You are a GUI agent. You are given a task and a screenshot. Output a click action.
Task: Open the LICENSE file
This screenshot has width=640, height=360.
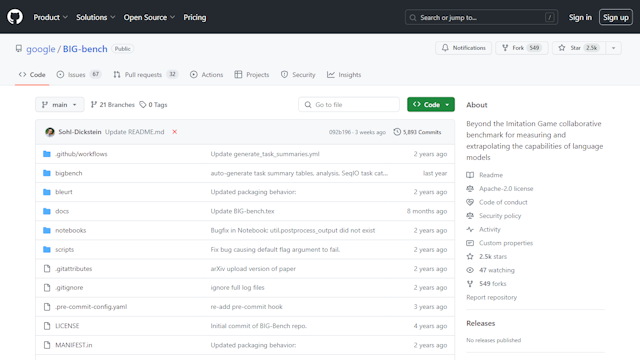tap(67, 326)
